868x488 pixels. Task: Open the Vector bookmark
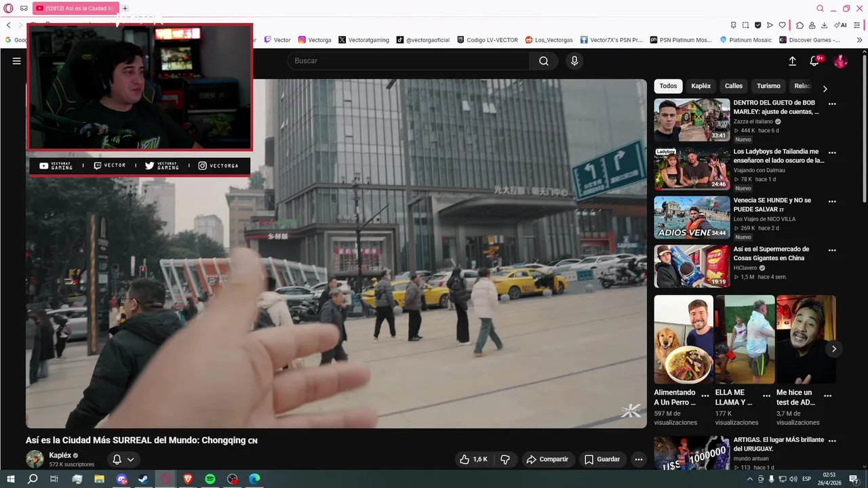coord(277,40)
